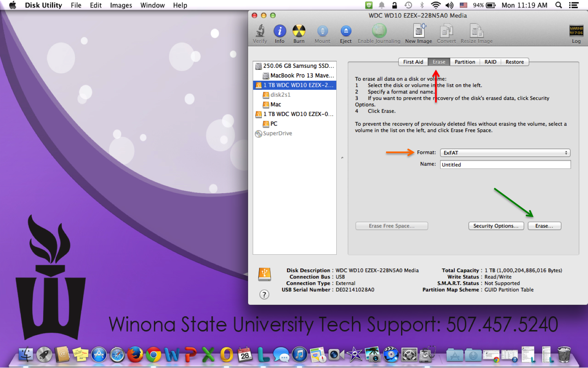Eject the selected disk
588x368 pixels.
tap(346, 31)
